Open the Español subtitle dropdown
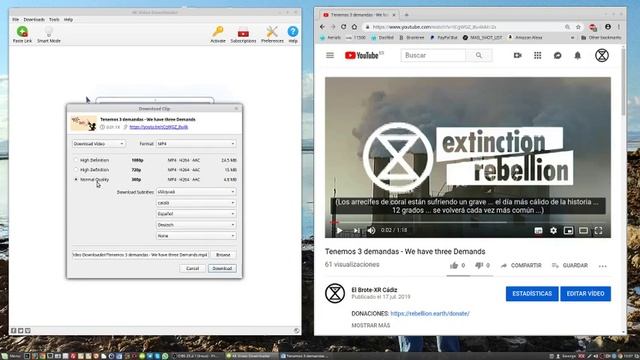The height and width of the screenshot is (360, 640). (196, 214)
